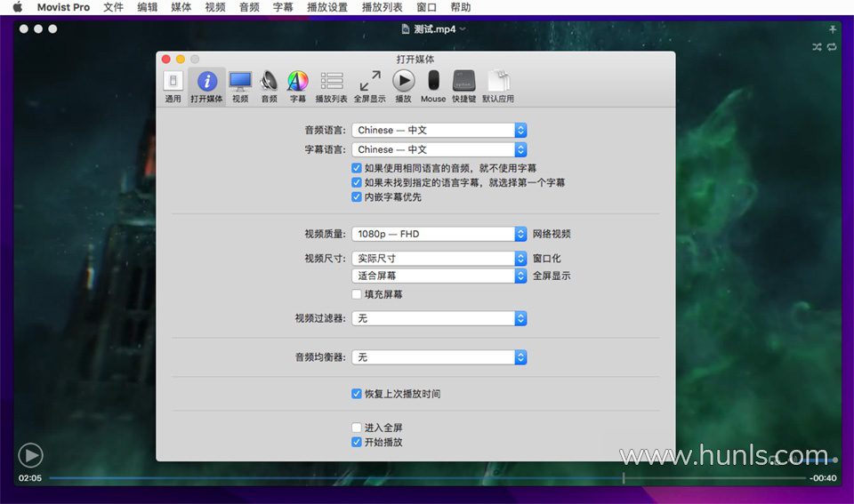Expand the 音频语言 dropdown
The width and height of the screenshot is (854, 504).
439,131
